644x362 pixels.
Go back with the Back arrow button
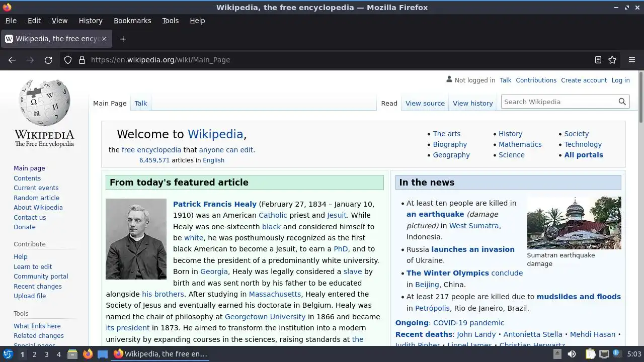coord(12,60)
